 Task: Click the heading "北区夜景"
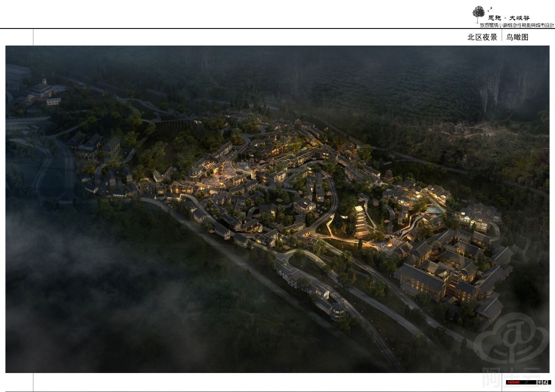point(482,37)
